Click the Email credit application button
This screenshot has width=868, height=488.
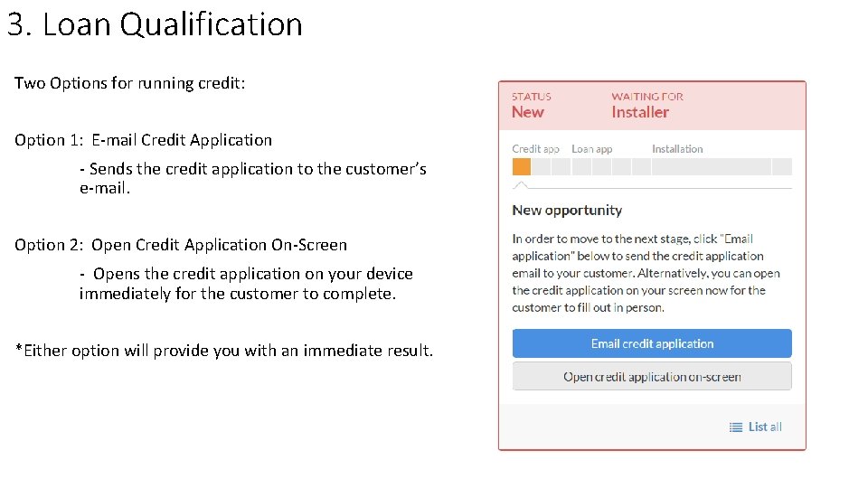[x=652, y=343]
